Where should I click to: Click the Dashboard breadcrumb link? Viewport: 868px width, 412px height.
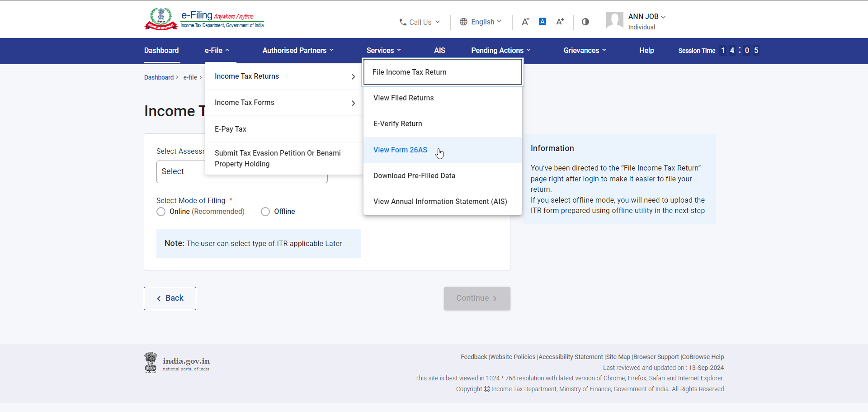pos(159,77)
